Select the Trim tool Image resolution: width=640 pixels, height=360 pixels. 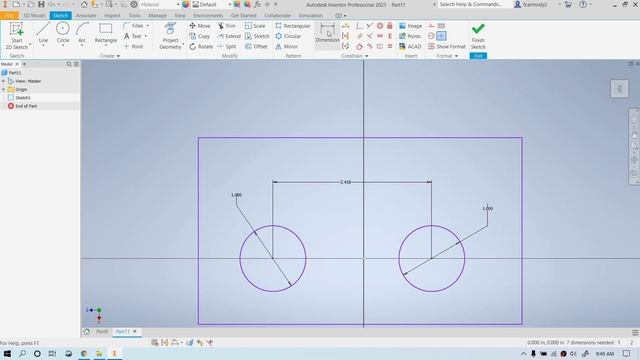pyautogui.click(x=227, y=26)
